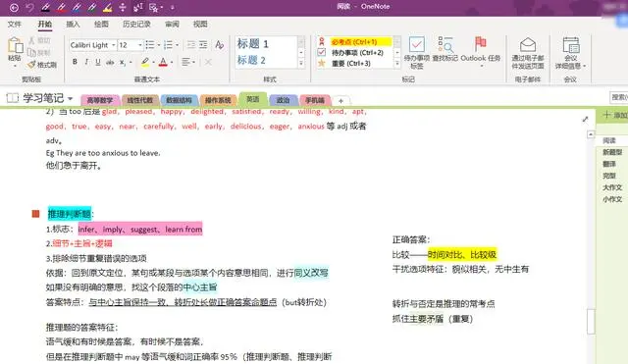Select the green pen in quick access toolbar
Viewport: 628px width, 364px height.
point(92,7)
